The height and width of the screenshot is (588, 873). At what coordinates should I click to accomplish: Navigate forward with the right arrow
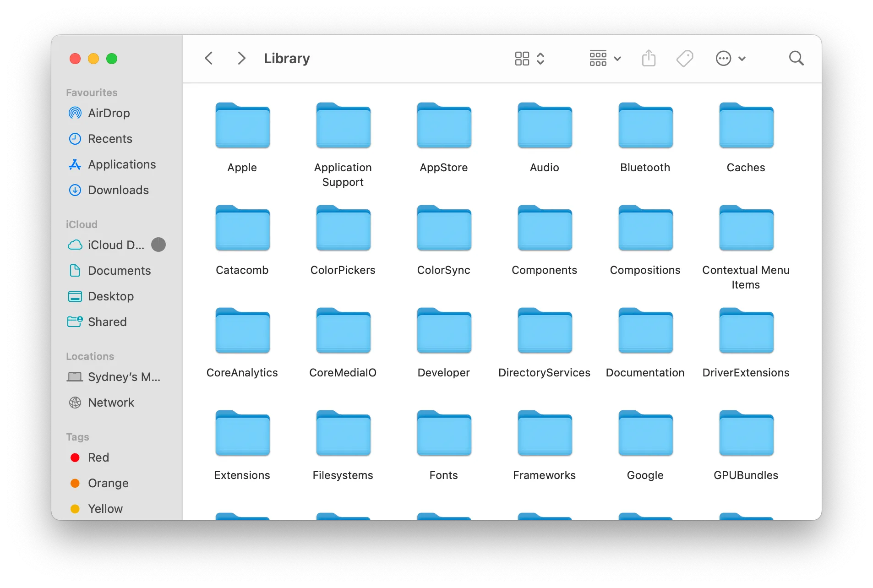[241, 58]
